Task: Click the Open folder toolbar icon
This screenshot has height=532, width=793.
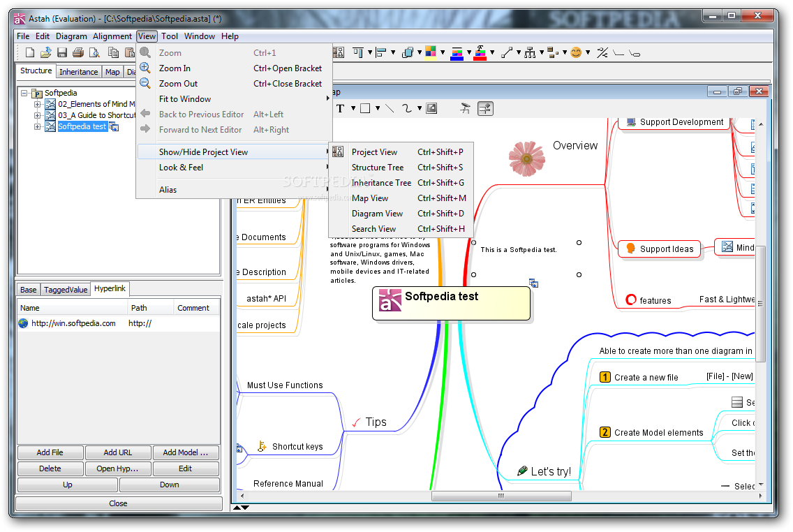Action: click(46, 52)
